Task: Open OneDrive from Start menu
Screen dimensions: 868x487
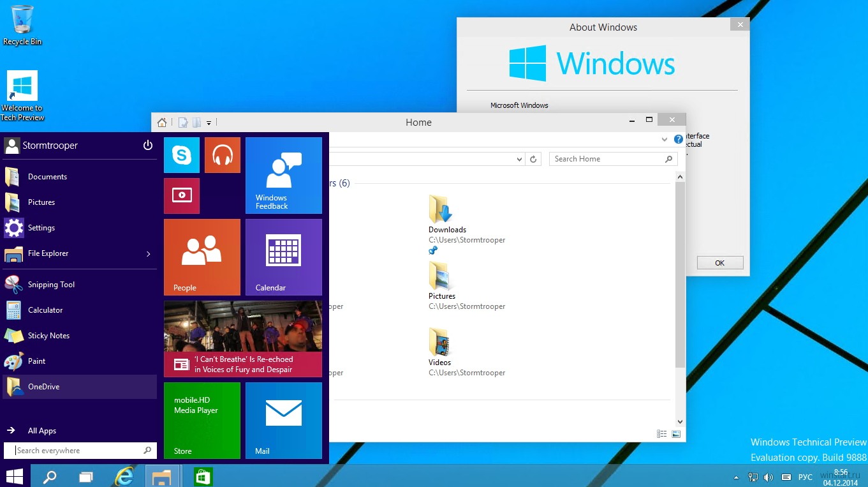Action: 80,387
